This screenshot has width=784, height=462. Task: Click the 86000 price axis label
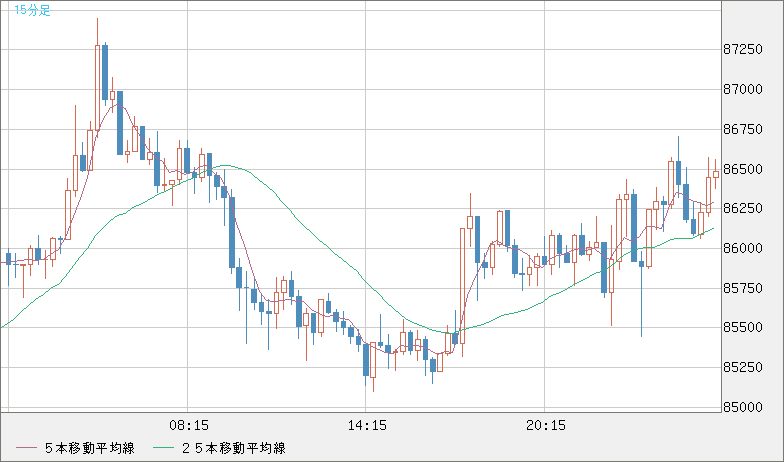[743, 248]
